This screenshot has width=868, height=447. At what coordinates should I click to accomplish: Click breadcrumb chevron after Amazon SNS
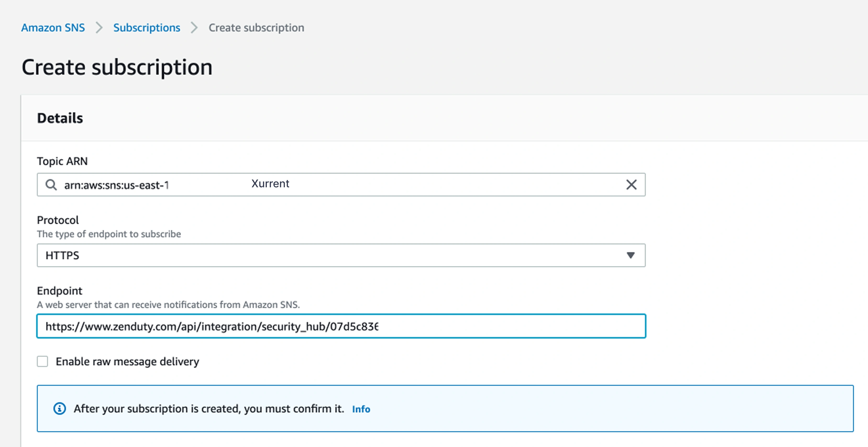99,28
